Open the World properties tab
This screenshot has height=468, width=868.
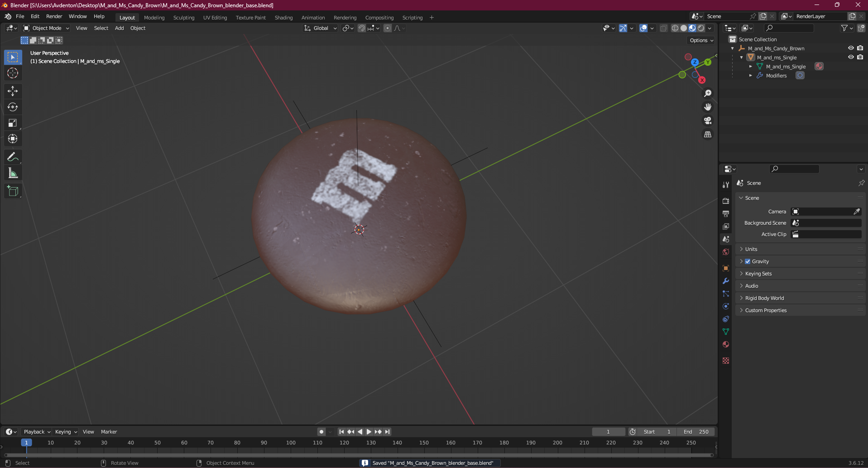tap(726, 252)
